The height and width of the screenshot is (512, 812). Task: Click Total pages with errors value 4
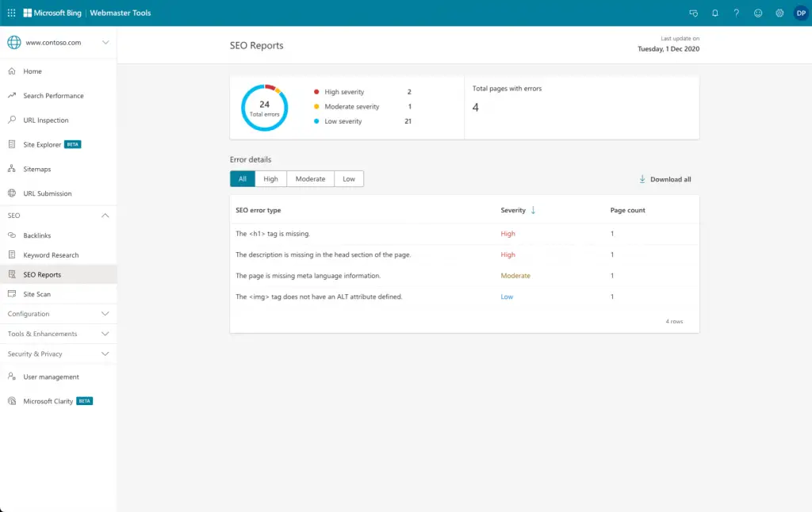[x=476, y=107]
